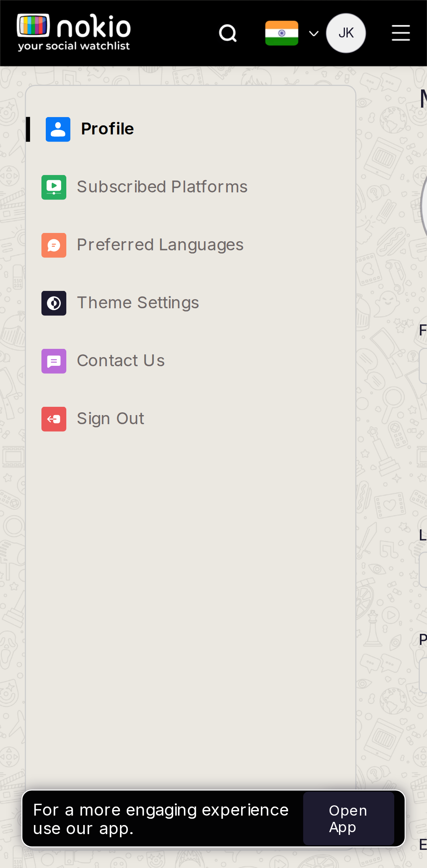Click the "your social watchlist" tagline
The width and height of the screenshot is (427, 868).
point(74,46)
